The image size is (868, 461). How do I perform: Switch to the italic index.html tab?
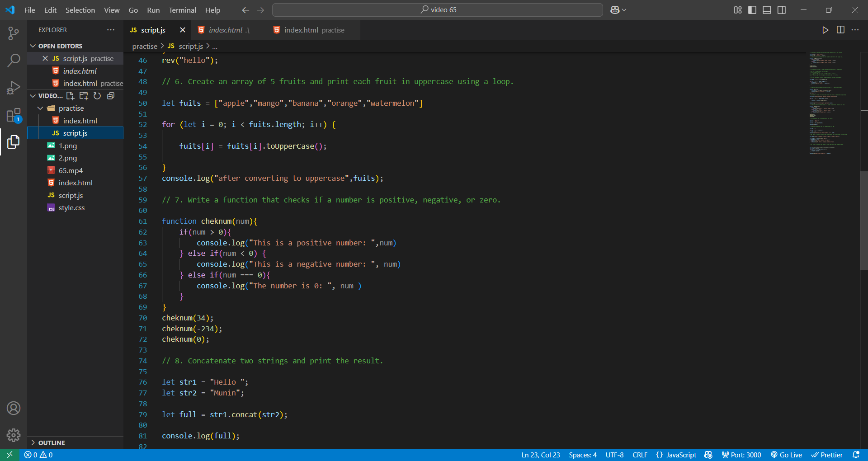(229, 30)
